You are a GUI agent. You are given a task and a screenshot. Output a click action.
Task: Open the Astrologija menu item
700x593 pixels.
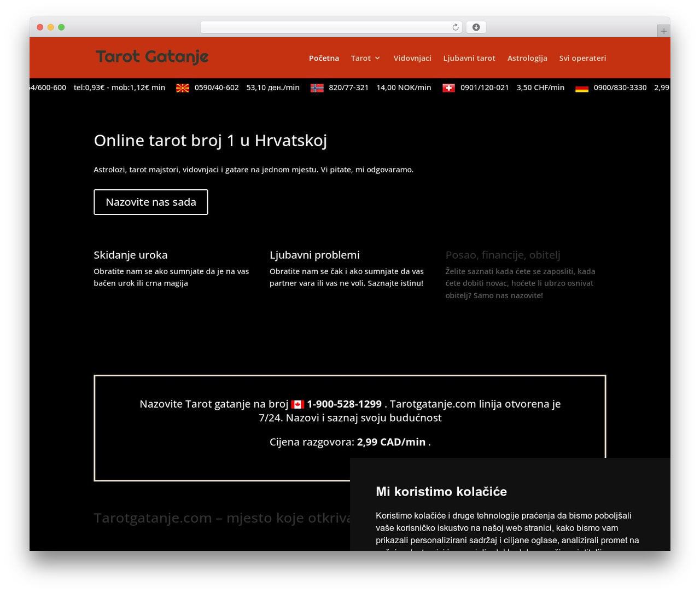[527, 58]
